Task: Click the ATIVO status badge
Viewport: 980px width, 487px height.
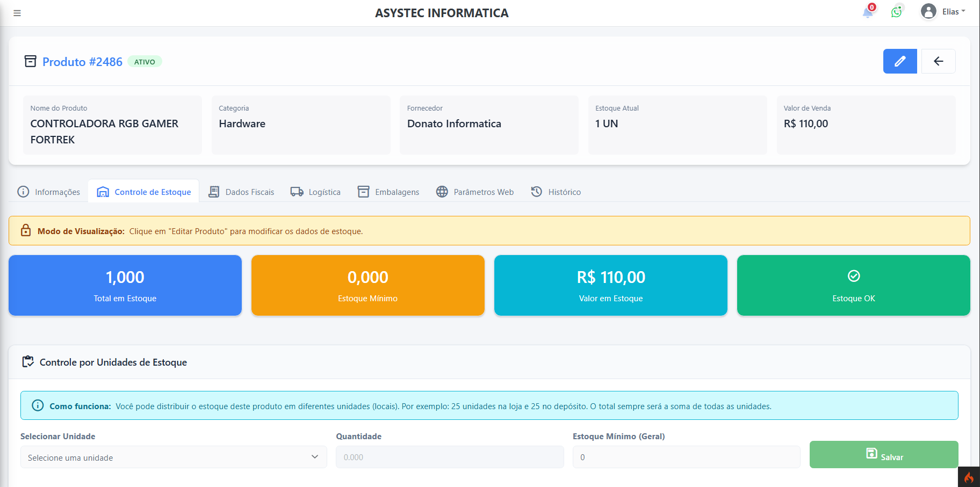Action: tap(145, 61)
